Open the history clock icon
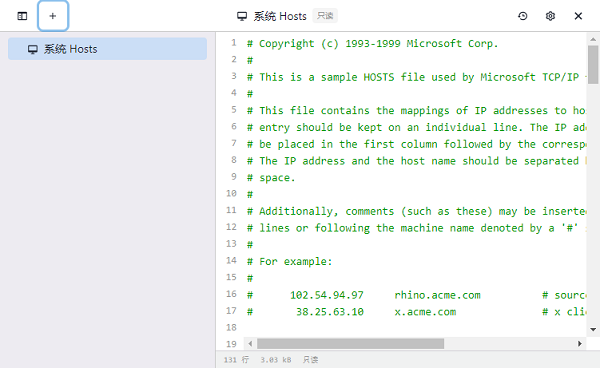Viewport: 600px width, 368px height. coord(523,16)
